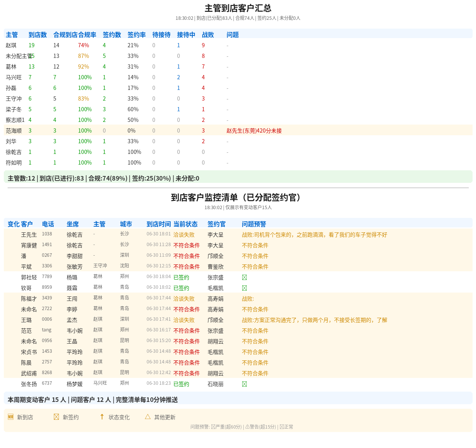This screenshot has height=448, width=476.
Task: Select the 签约官 column header
Action: tap(217, 224)
